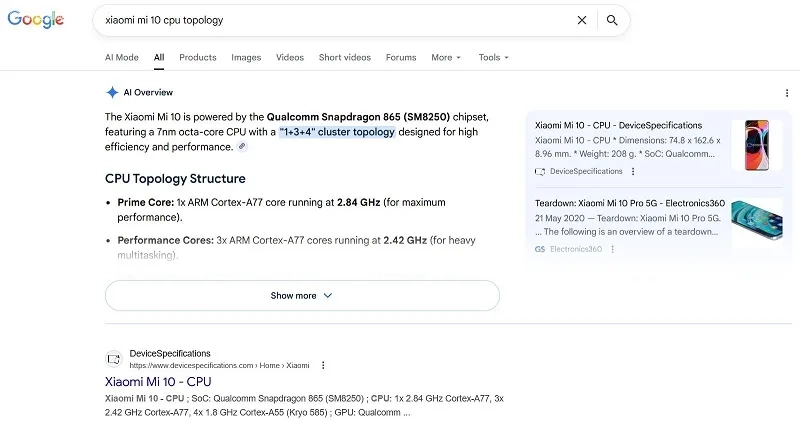Open three-dot menu beside devicespecifications.com URL
Image resolution: width=800 pixels, height=424 pixels.
click(323, 365)
